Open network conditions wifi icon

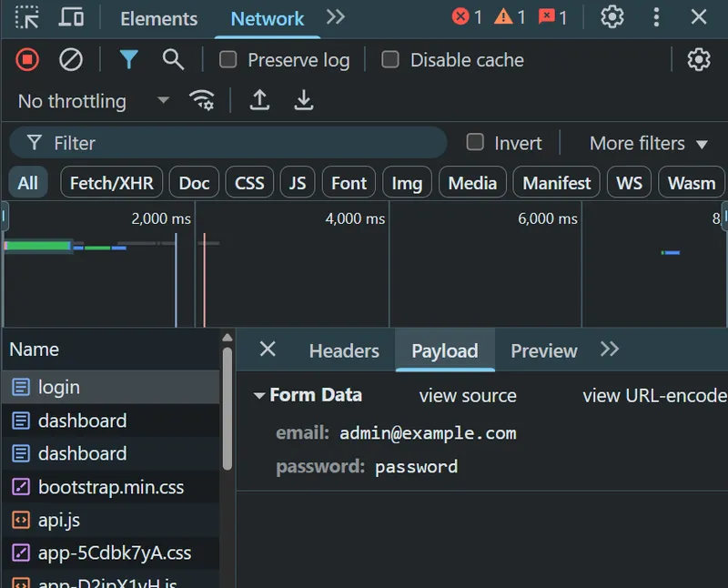point(201,100)
